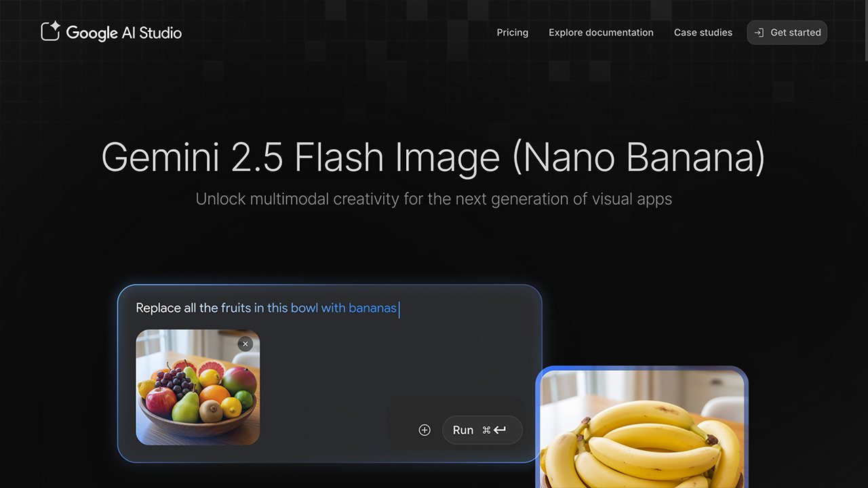Click the white words Replace all the

177,308
